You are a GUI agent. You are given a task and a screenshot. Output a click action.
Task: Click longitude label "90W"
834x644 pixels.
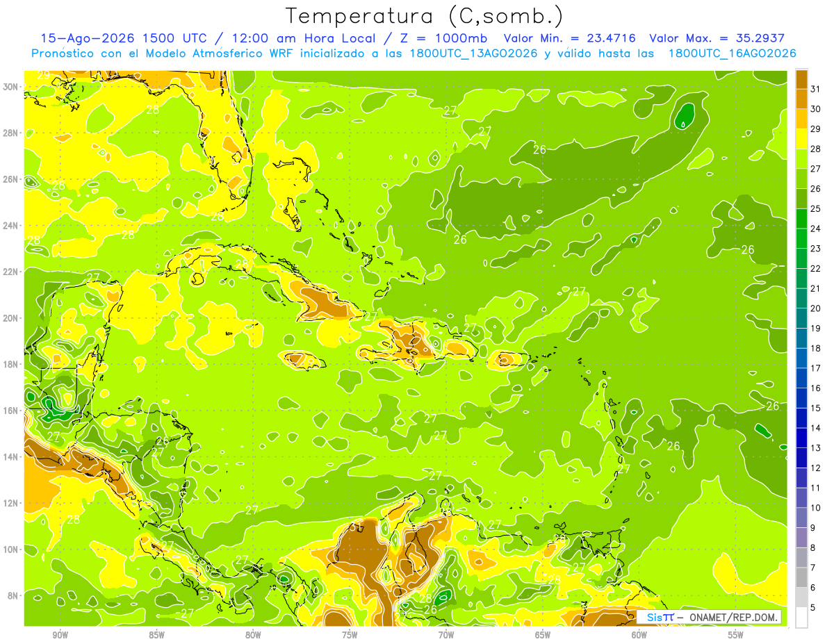point(60,636)
